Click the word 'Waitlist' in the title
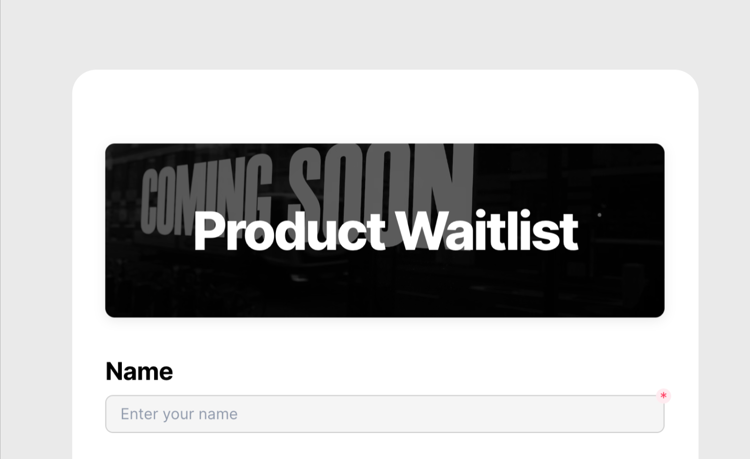 pos(488,231)
